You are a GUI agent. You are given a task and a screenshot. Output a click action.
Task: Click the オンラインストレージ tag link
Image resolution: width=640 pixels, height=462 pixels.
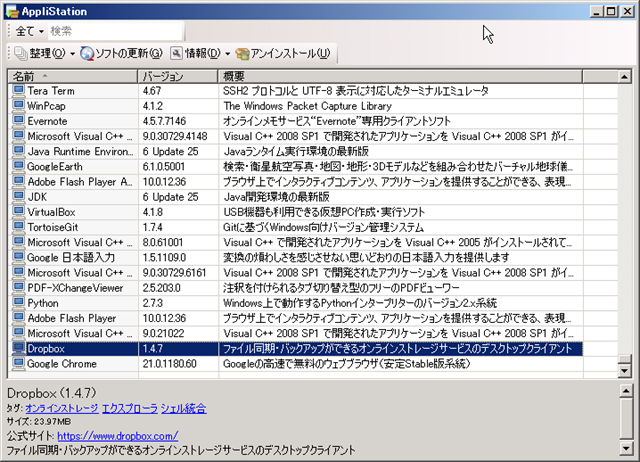pyautogui.click(x=61, y=408)
